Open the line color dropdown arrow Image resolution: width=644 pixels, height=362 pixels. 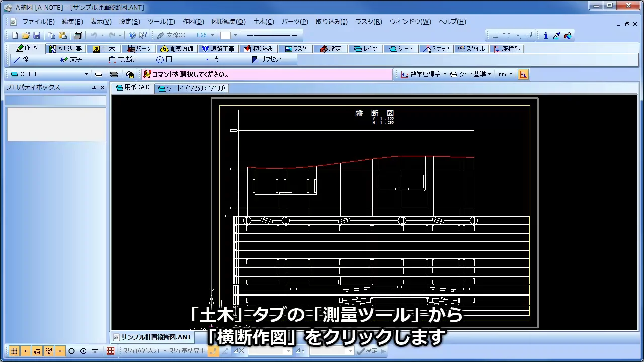coord(235,35)
